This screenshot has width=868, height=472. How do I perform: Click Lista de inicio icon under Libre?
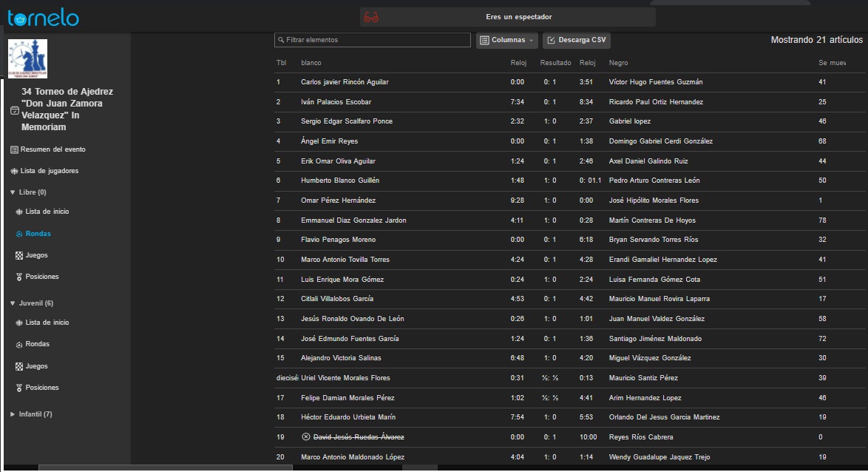point(19,212)
